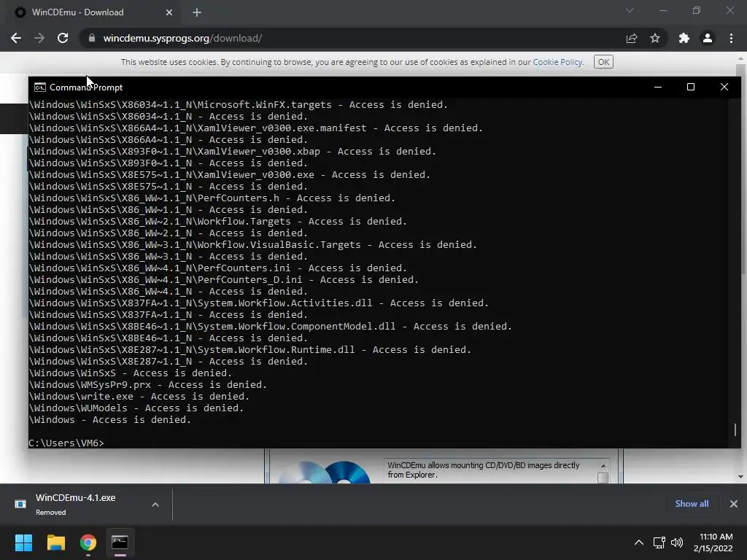Open Chrome three-dot menu
Screen dimensions: 747x560
731,38
